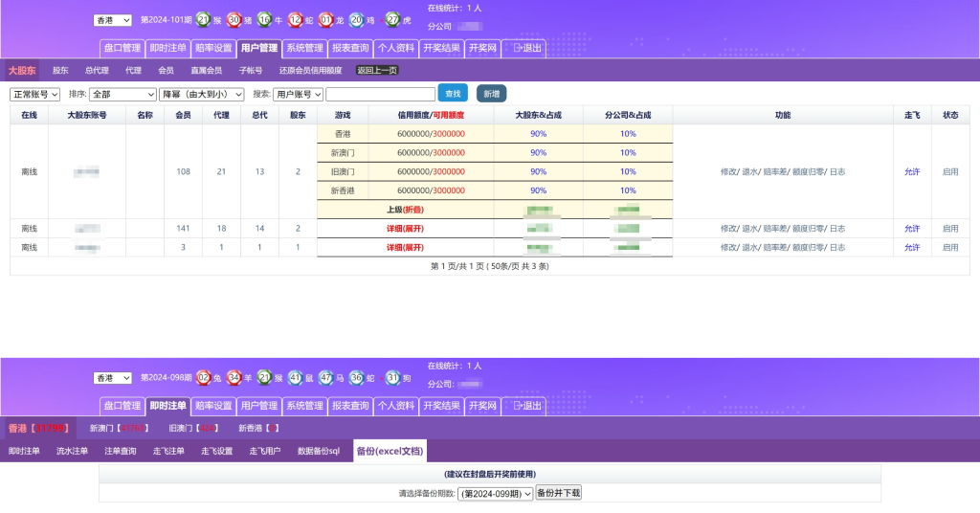
Task: Click the red lottery ball numbered 01
Action: click(326, 19)
